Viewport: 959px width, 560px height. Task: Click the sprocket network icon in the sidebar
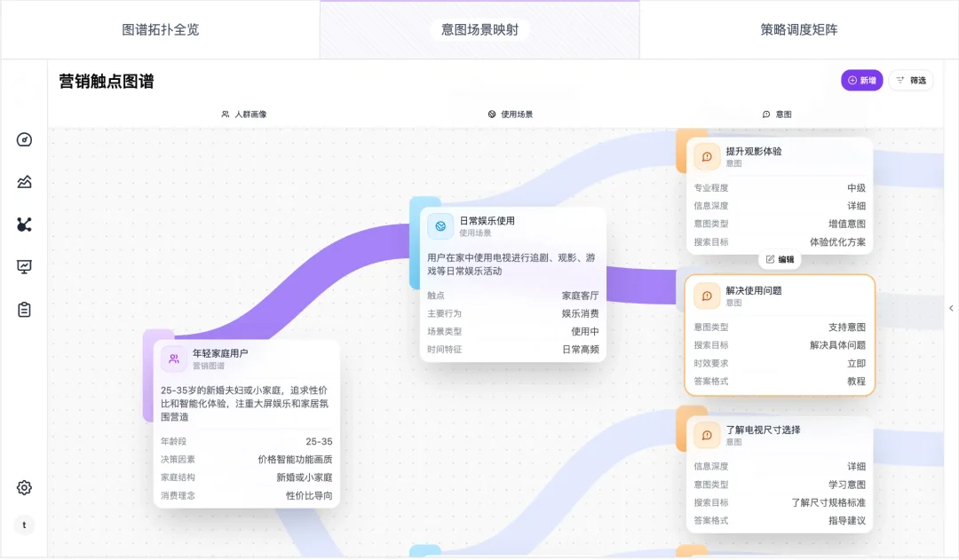coord(23,224)
